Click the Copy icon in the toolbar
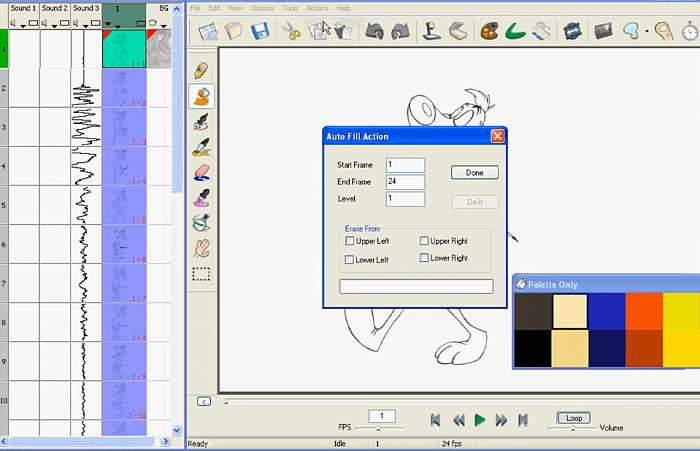 tap(317, 31)
